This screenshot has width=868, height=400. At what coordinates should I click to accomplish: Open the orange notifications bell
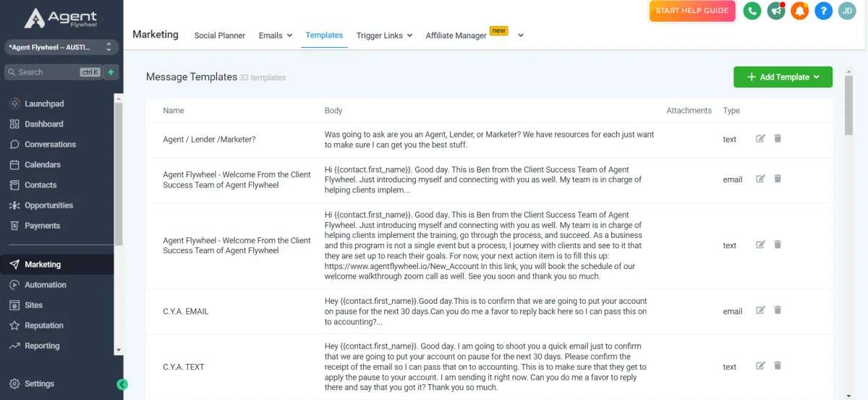799,11
